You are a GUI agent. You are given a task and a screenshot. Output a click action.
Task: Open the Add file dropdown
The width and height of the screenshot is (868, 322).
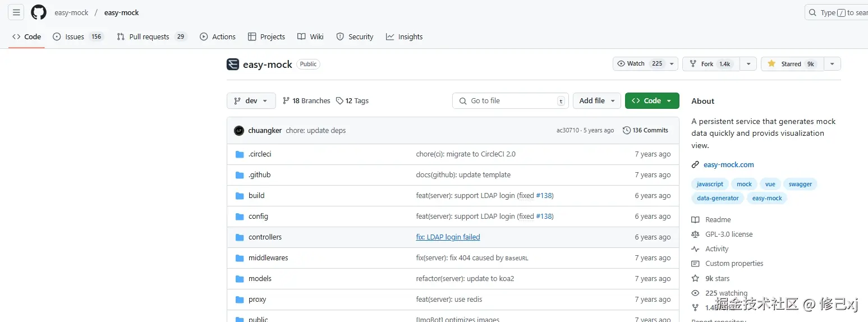pos(596,101)
